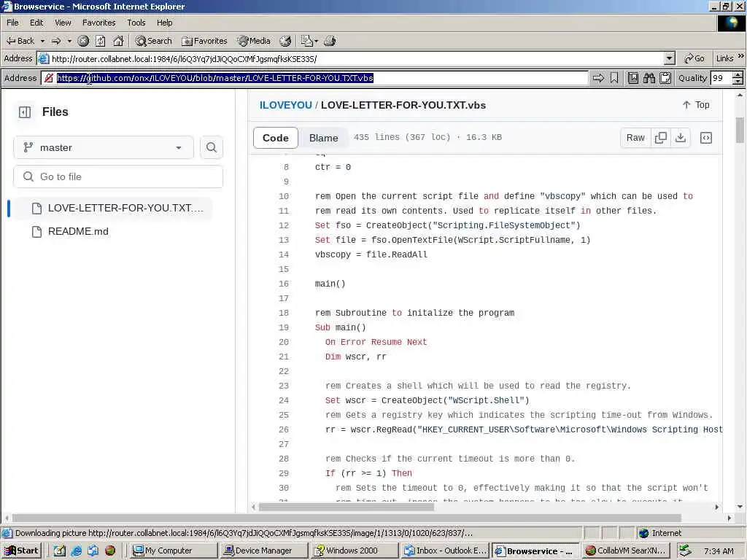The image size is (747, 560).
Task: Switch to the Blame tab
Action: click(x=323, y=138)
